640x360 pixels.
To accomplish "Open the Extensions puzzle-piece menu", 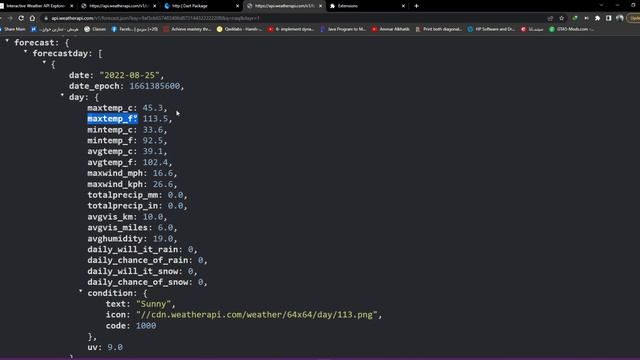I will (x=598, y=18).
